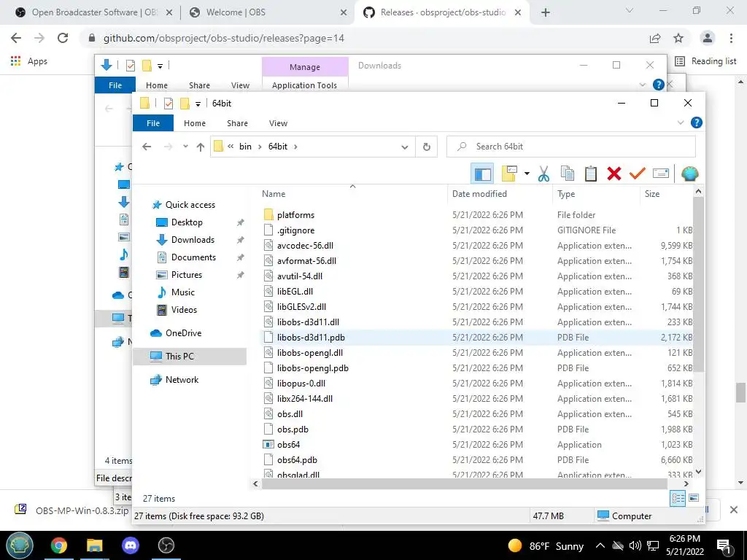Click the orange checkmark Properties icon
The image size is (747, 560).
point(637,174)
